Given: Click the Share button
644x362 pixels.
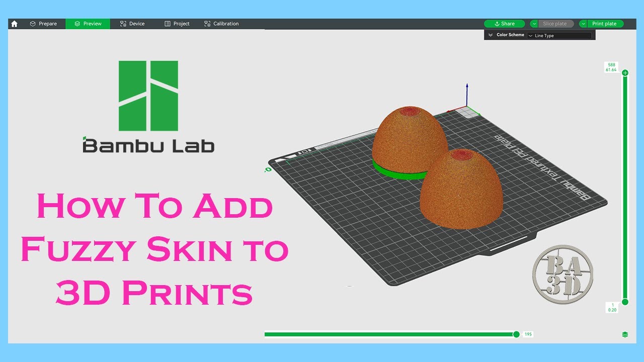Looking at the screenshot, I should click(504, 24).
